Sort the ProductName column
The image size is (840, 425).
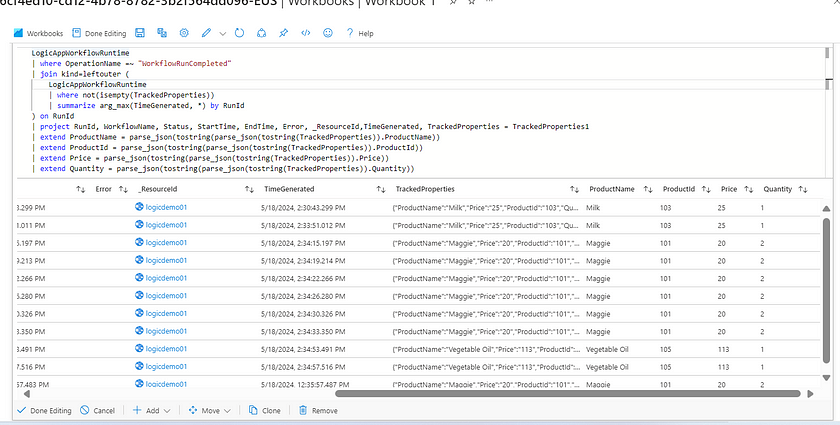(648, 189)
